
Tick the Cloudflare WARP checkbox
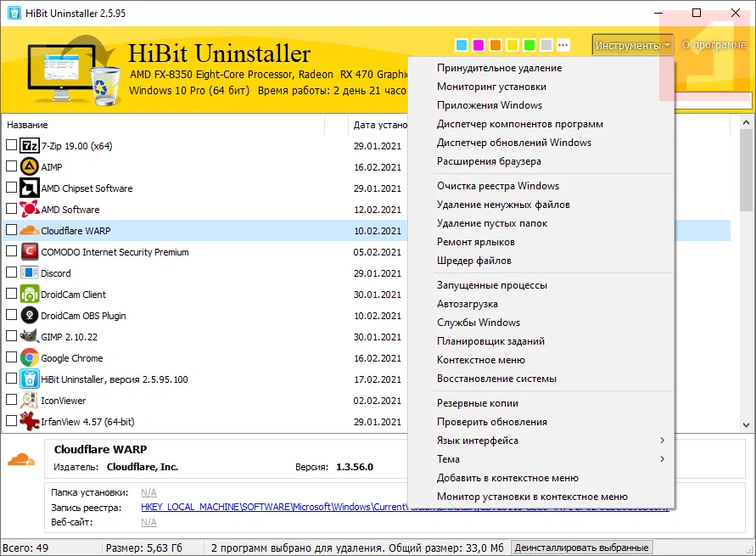pos(12,229)
